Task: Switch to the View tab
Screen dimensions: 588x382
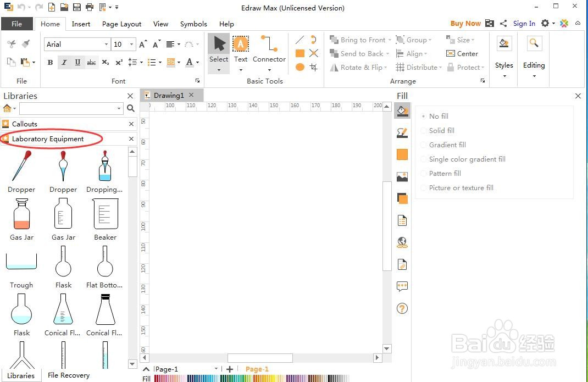Action: coord(160,24)
